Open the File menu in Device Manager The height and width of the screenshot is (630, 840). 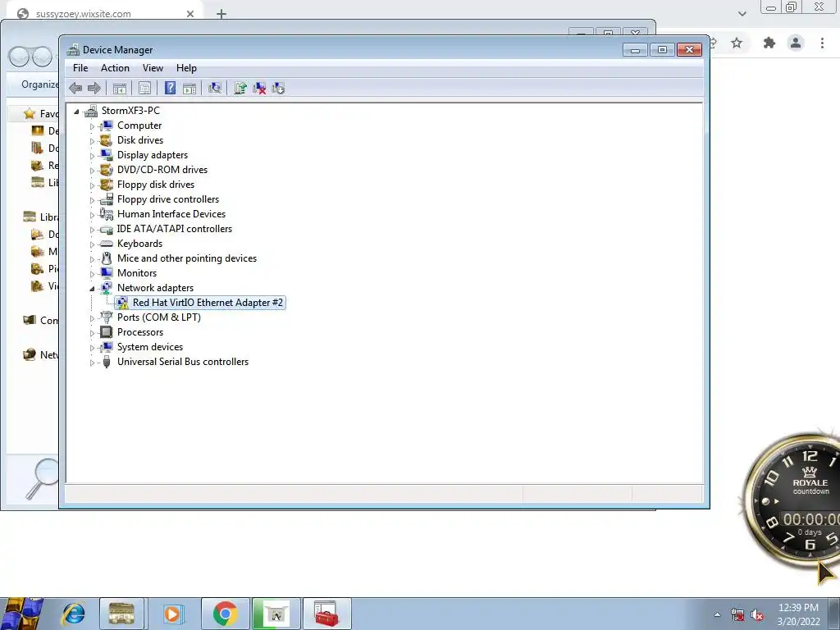80,68
